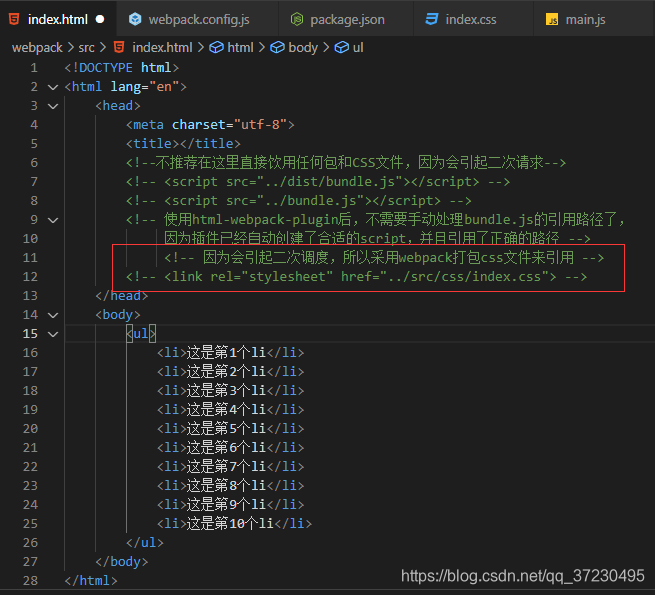The width and height of the screenshot is (655, 595).
Task: Click the 这是第6个li list item
Action: click(231, 448)
